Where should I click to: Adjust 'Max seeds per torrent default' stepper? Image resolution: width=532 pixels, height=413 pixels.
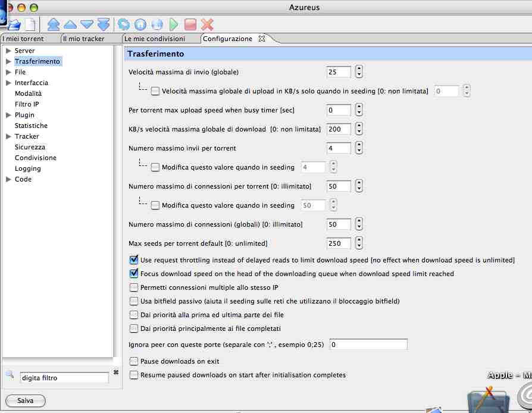tap(359, 243)
